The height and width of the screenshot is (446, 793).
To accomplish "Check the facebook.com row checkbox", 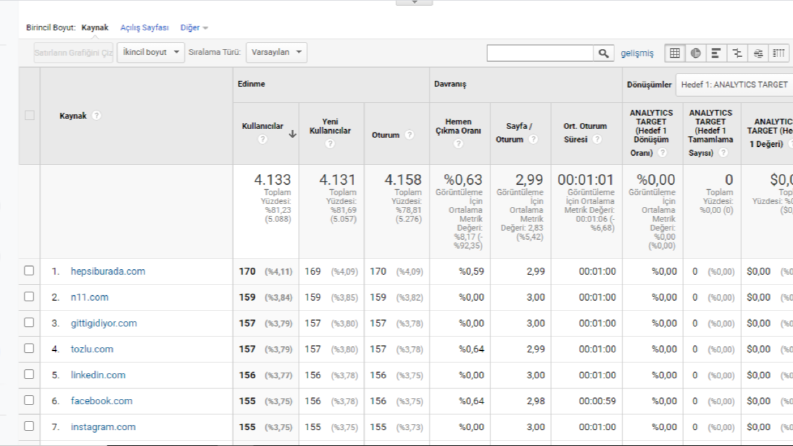I will 29,400.
